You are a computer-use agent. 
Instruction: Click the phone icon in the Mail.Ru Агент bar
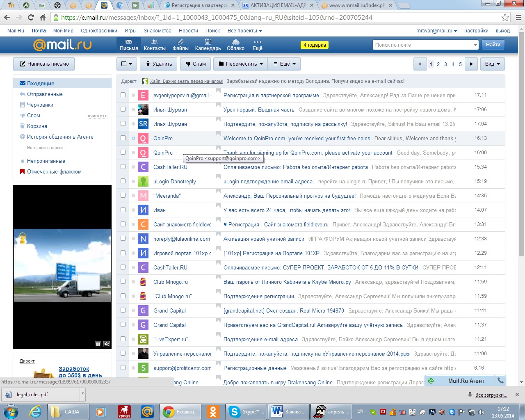click(500, 381)
